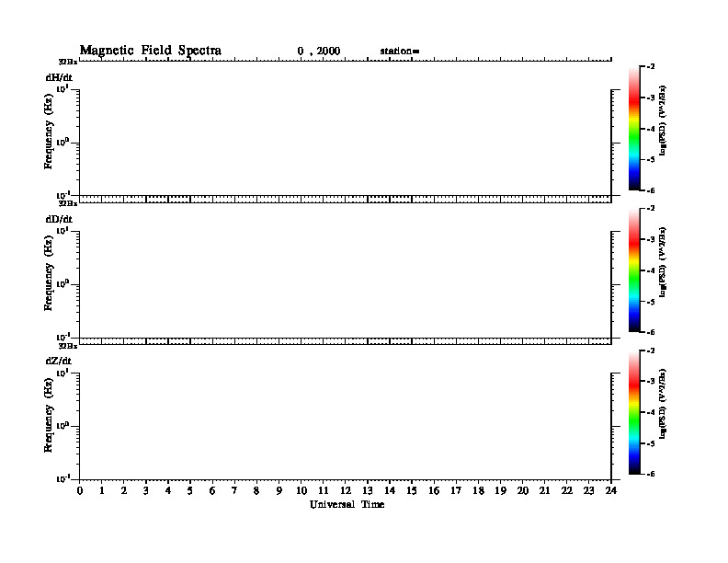
Task: Click 'Frequency (Hz)' label of dD/dt panel
Action: pos(49,273)
